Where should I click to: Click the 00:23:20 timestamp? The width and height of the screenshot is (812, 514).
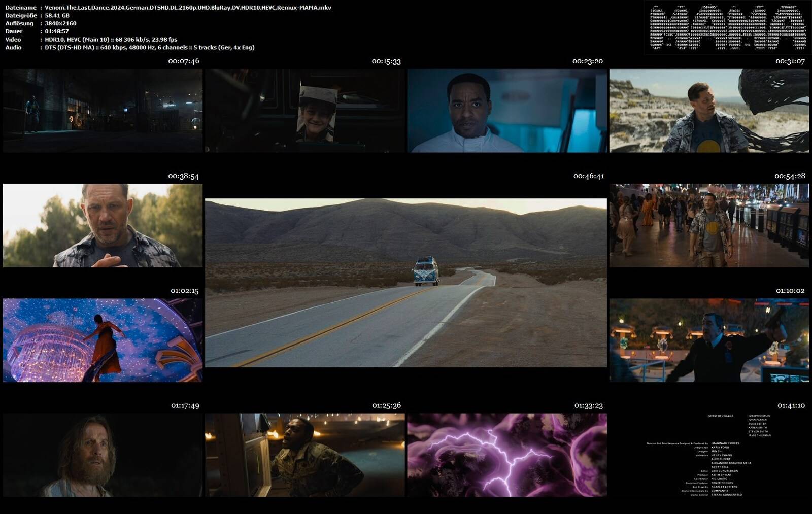point(588,61)
